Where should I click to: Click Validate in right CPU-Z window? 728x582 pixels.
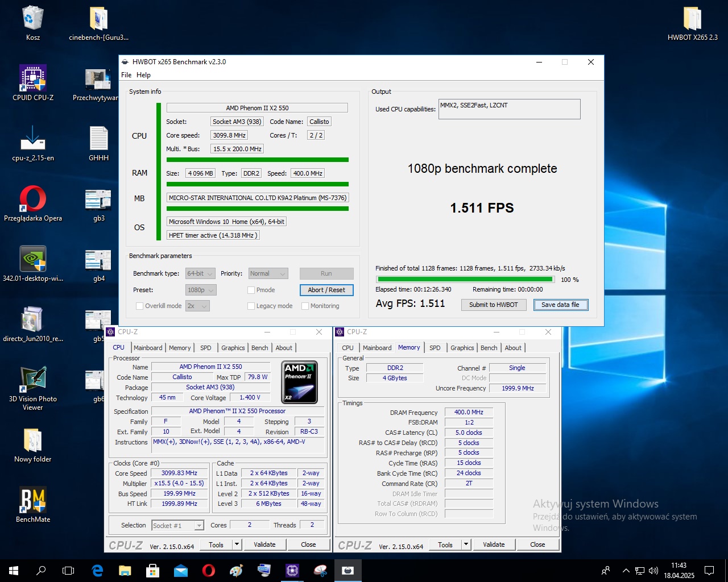click(494, 544)
